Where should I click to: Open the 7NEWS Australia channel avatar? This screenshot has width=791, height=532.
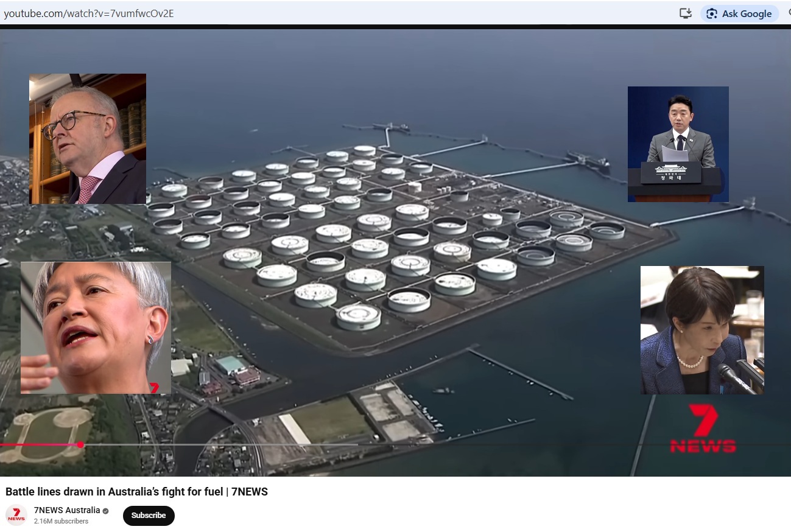tap(16, 516)
